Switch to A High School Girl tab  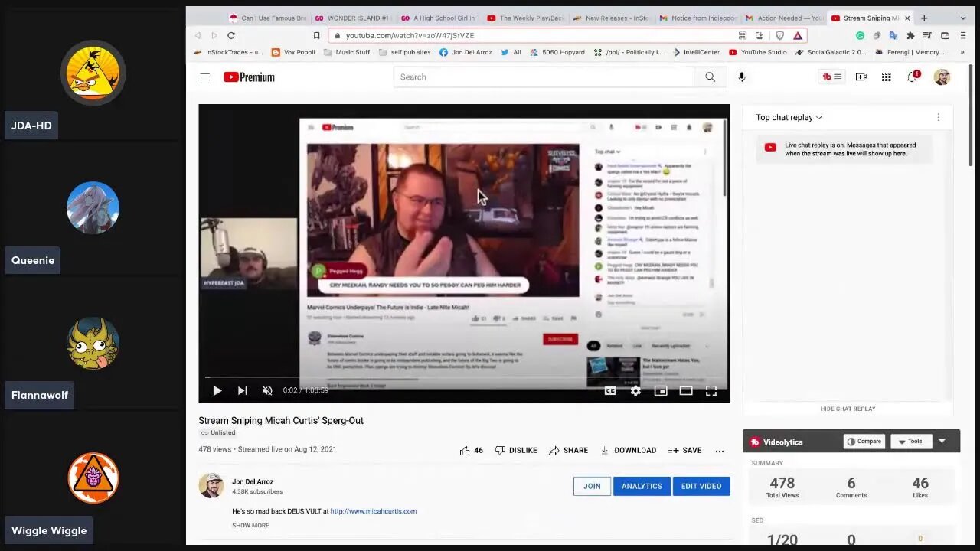439,18
